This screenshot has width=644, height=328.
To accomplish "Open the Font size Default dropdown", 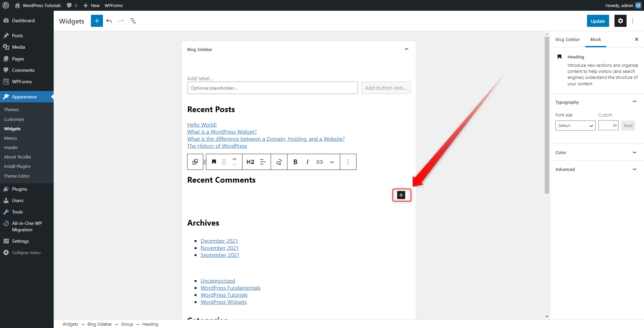I will pyautogui.click(x=576, y=126).
